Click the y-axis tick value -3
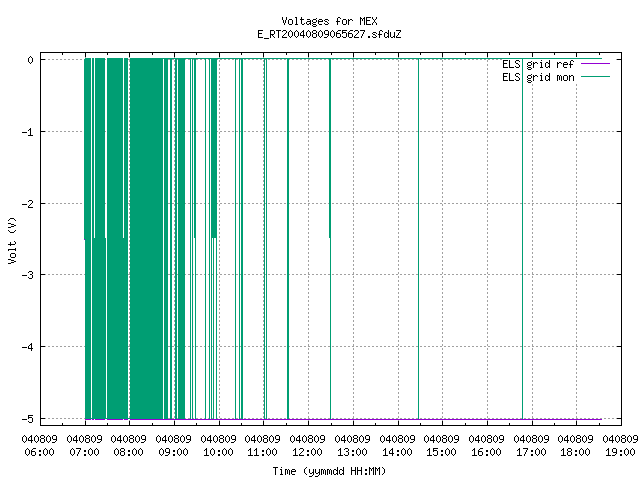The image size is (640, 480). pyautogui.click(x=28, y=275)
